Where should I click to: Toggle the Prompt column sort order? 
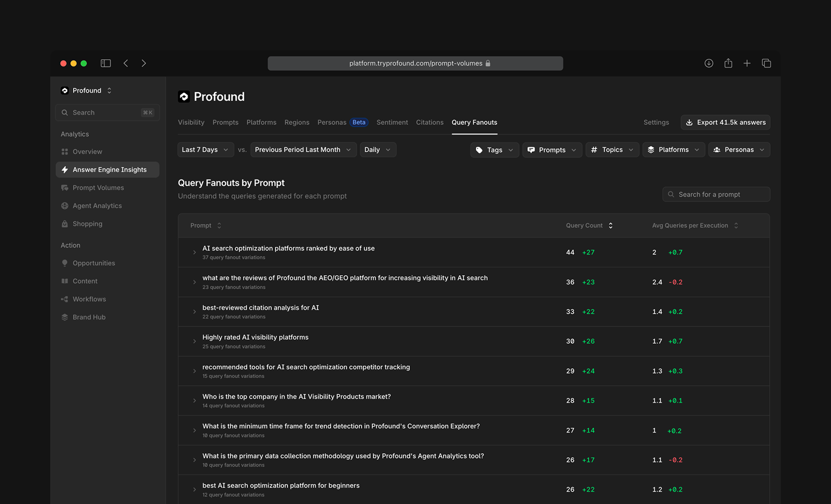(218, 225)
